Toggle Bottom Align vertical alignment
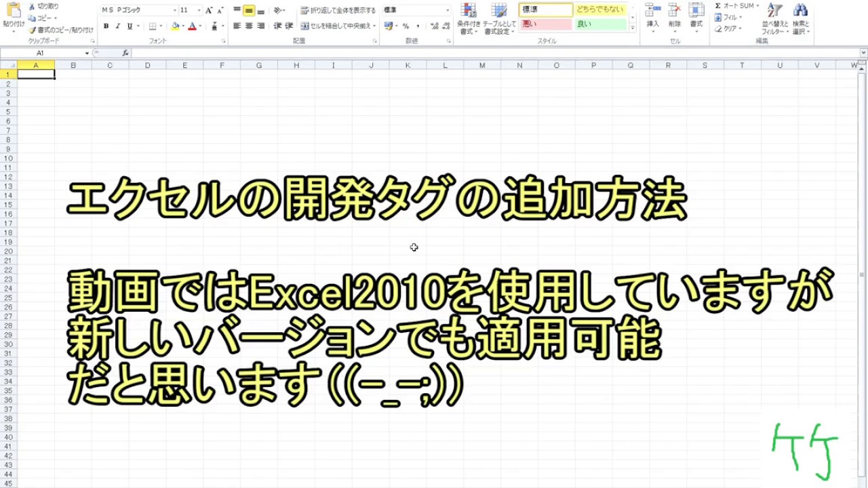Screen dimensions: 868x488 261,10
